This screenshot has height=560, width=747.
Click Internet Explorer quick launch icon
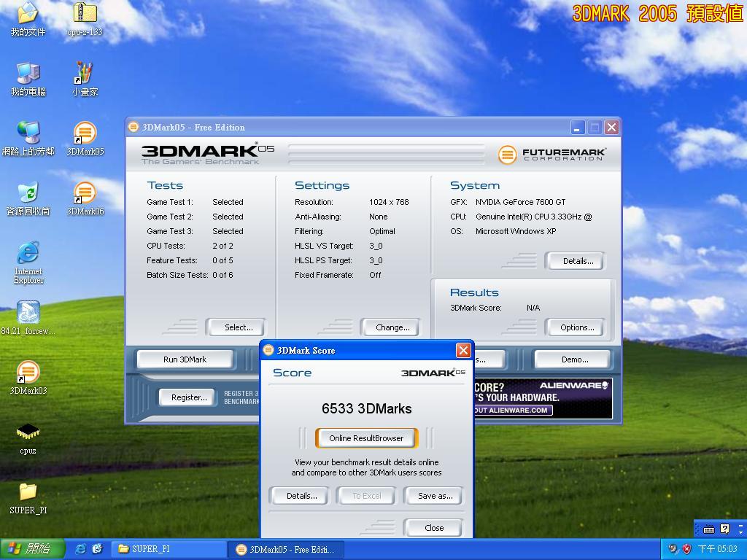click(x=81, y=549)
